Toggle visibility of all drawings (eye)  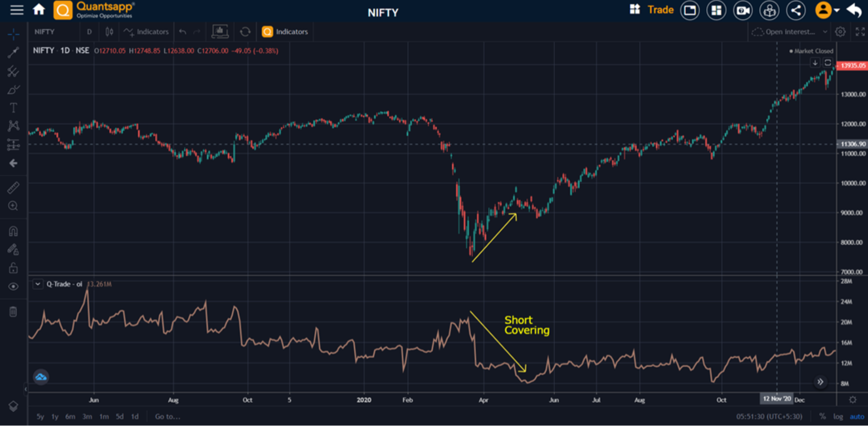(x=13, y=286)
